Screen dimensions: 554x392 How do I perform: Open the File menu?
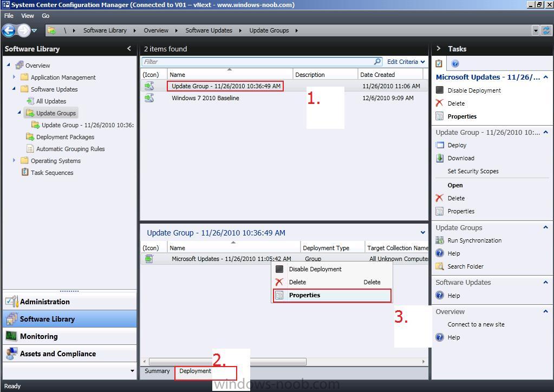click(x=9, y=16)
